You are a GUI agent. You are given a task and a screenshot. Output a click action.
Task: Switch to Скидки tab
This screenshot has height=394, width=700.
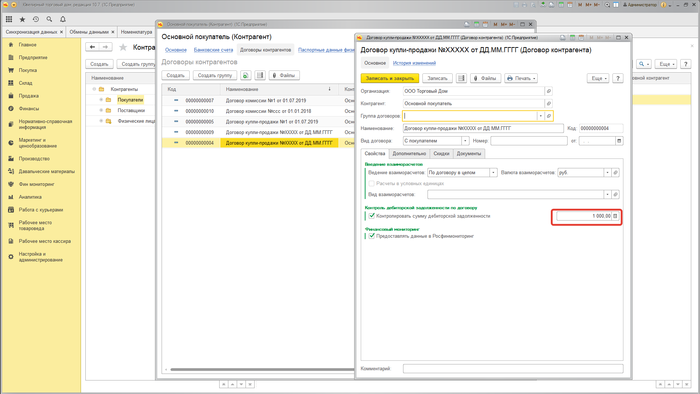coord(441,153)
